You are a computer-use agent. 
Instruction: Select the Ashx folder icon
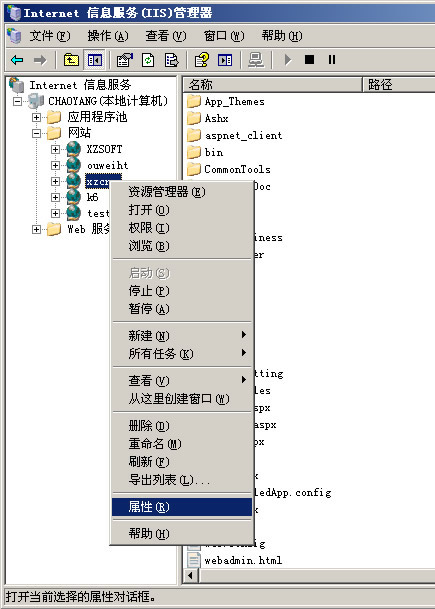pyautogui.click(x=194, y=118)
